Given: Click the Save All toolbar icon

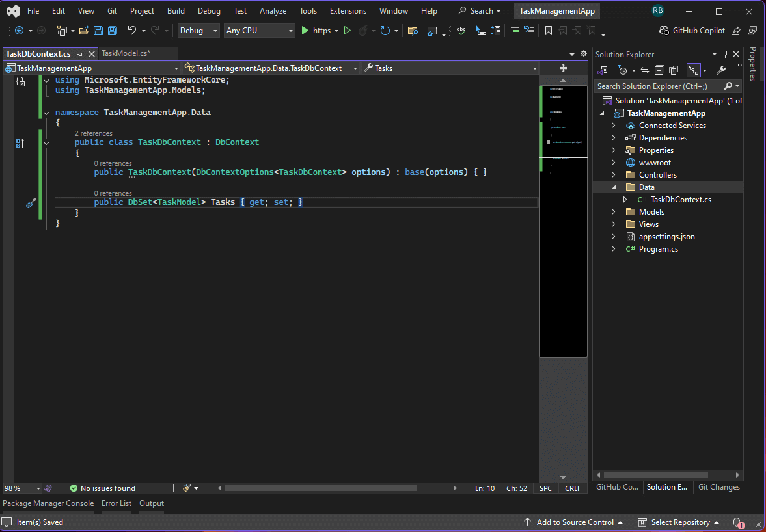Looking at the screenshot, I should click(112, 31).
